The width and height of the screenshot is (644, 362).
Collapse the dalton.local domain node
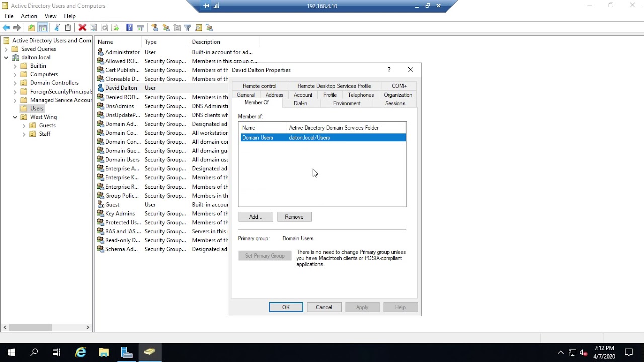pyautogui.click(x=6, y=58)
